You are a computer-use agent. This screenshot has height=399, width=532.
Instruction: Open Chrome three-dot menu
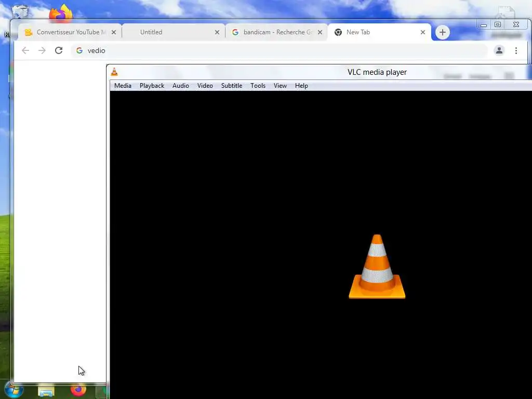point(516,50)
